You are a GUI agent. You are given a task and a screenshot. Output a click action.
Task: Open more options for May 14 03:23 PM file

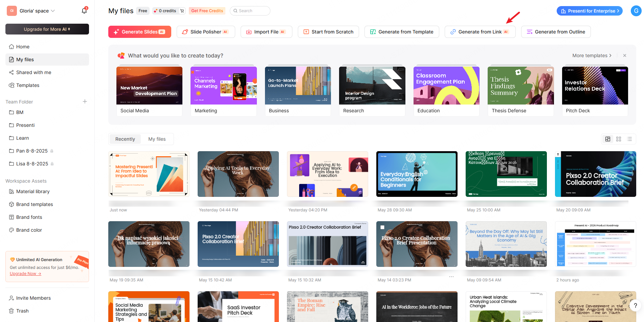point(451,277)
